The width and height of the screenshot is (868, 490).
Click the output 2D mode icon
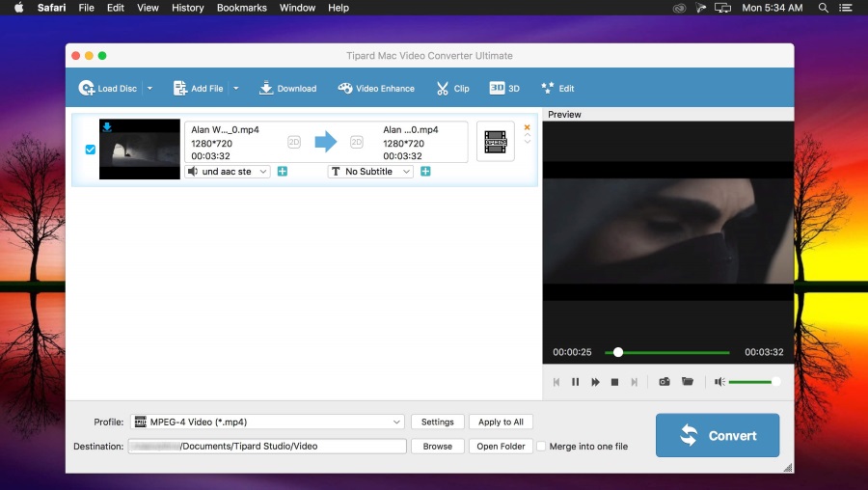tap(357, 143)
